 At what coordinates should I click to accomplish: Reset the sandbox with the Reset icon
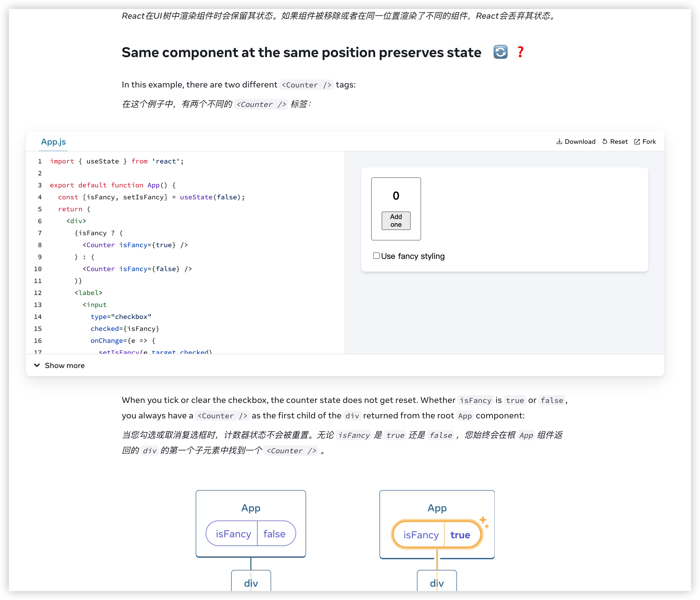[605, 142]
